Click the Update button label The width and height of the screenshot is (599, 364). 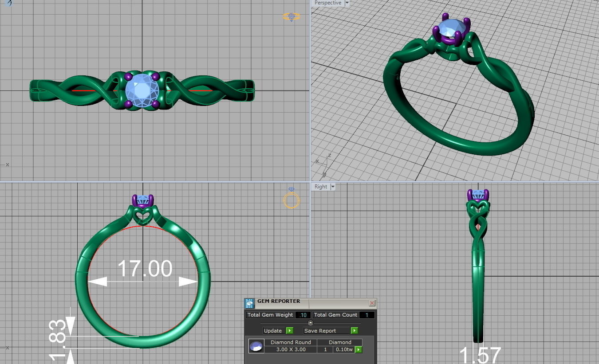click(x=273, y=331)
